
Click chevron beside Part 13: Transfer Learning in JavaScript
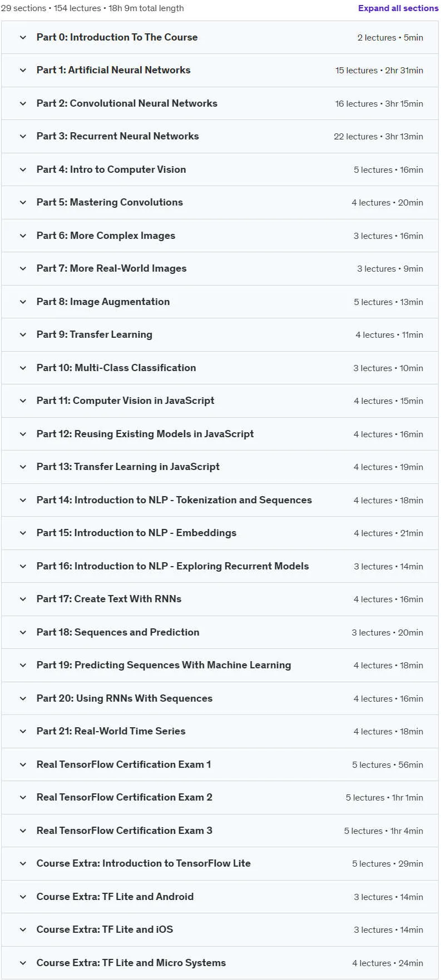click(23, 467)
